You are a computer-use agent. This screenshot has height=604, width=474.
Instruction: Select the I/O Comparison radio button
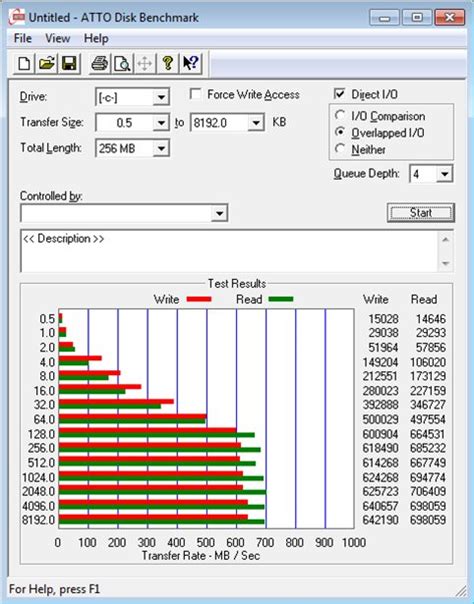point(340,115)
